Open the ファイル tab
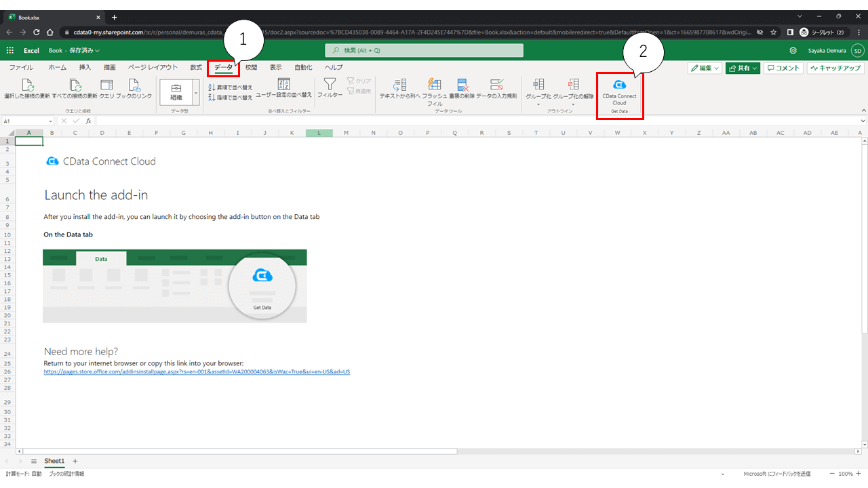 21,67
